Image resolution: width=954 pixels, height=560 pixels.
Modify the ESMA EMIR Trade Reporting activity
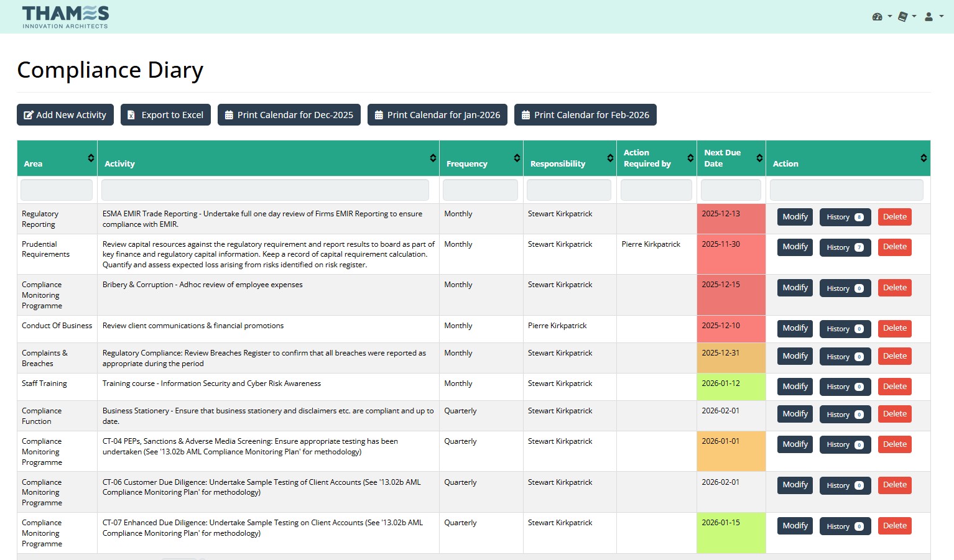[795, 217]
